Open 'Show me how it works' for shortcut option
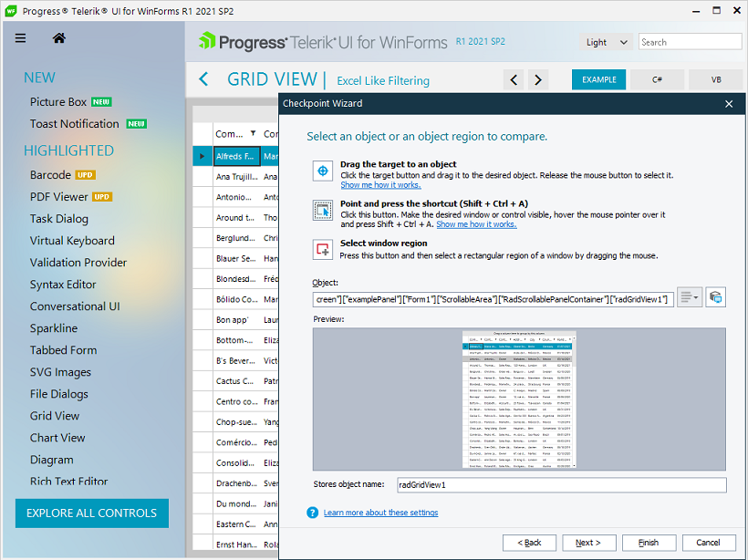 (476, 224)
